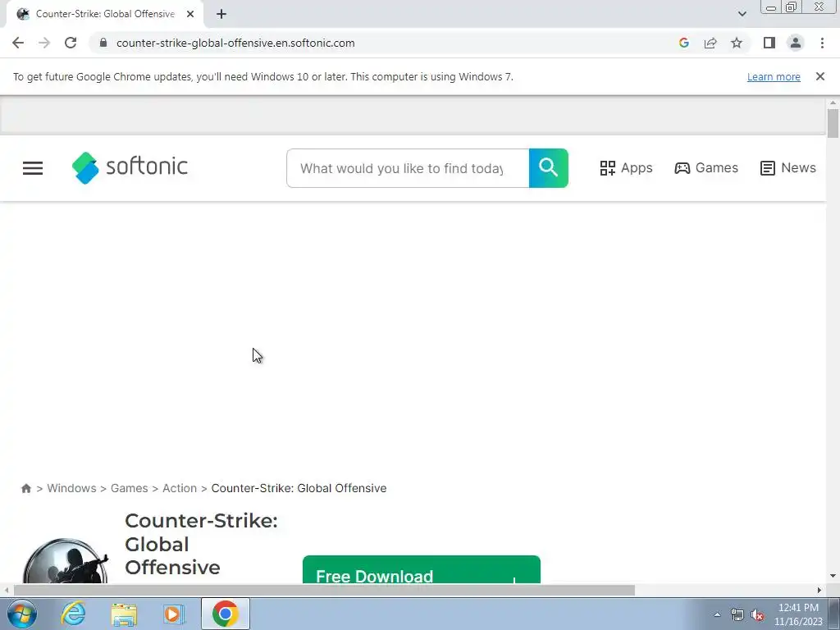
Task: View site information via padlock icon
Action: pos(103,43)
